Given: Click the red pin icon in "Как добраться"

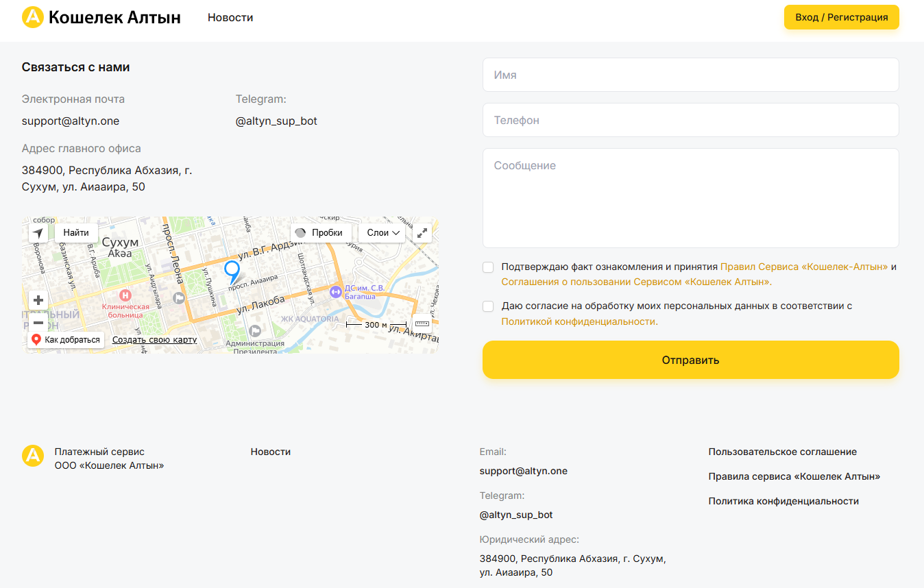Looking at the screenshot, I should point(36,339).
